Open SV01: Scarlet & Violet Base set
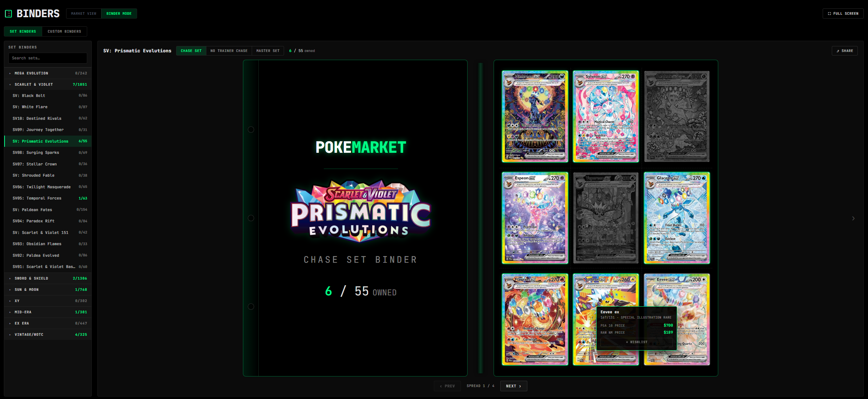 tap(48, 267)
